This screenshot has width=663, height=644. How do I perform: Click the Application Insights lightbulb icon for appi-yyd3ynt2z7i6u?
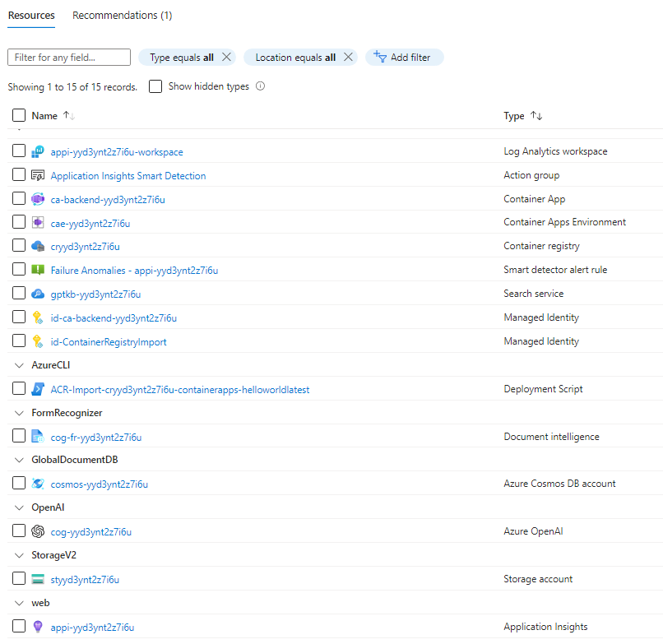tap(38, 627)
